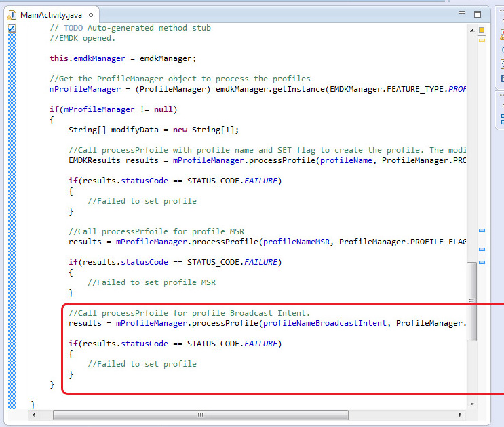Image resolution: width=504 pixels, height=427 pixels.
Task: Click the blue quick-diff bar in left margin
Action: 12,204
